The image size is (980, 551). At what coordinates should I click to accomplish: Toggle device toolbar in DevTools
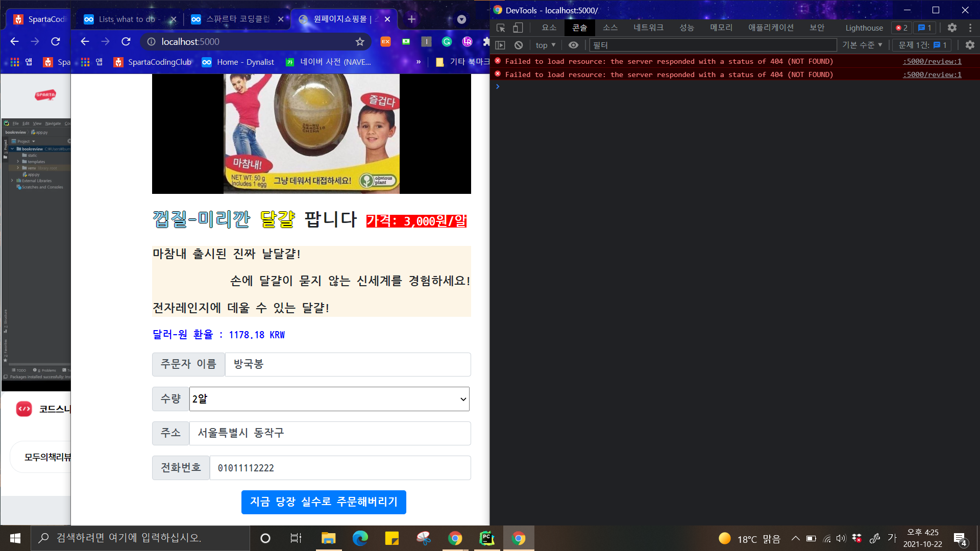518,28
